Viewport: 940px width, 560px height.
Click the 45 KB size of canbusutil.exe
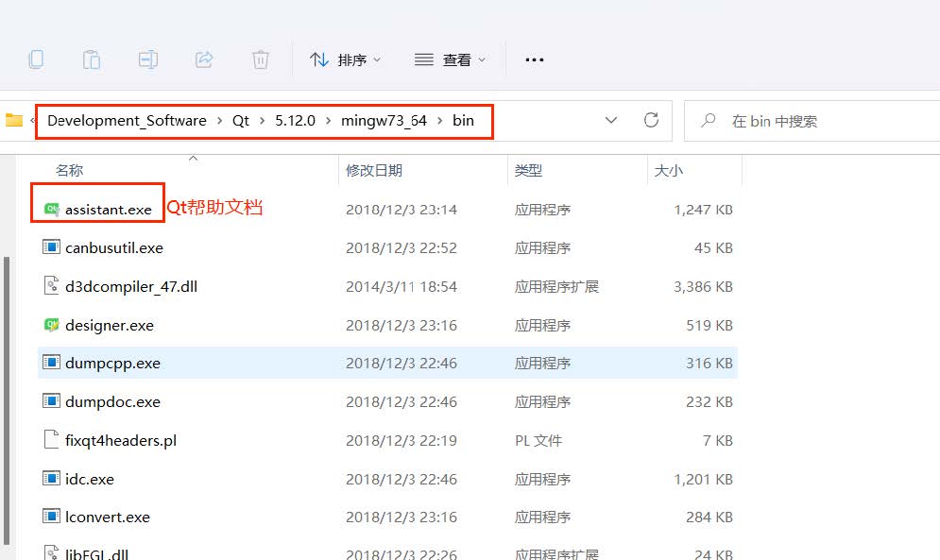click(x=713, y=247)
